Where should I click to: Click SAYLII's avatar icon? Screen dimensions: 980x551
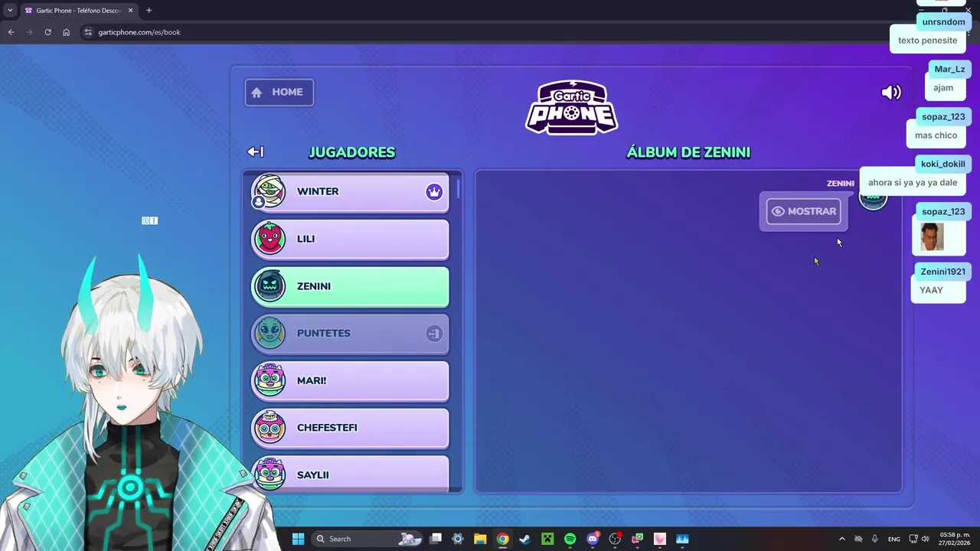pos(269,474)
